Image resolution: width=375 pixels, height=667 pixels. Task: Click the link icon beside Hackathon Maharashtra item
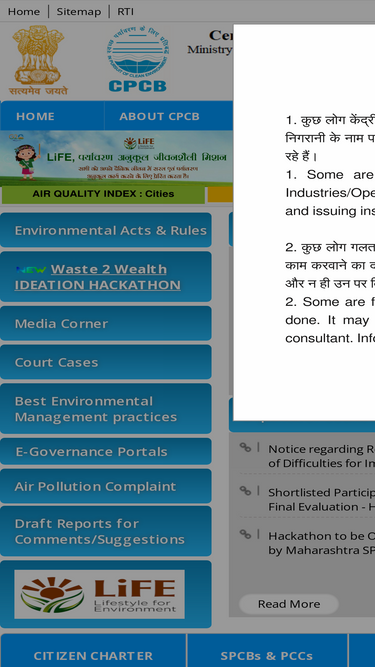pos(245,533)
